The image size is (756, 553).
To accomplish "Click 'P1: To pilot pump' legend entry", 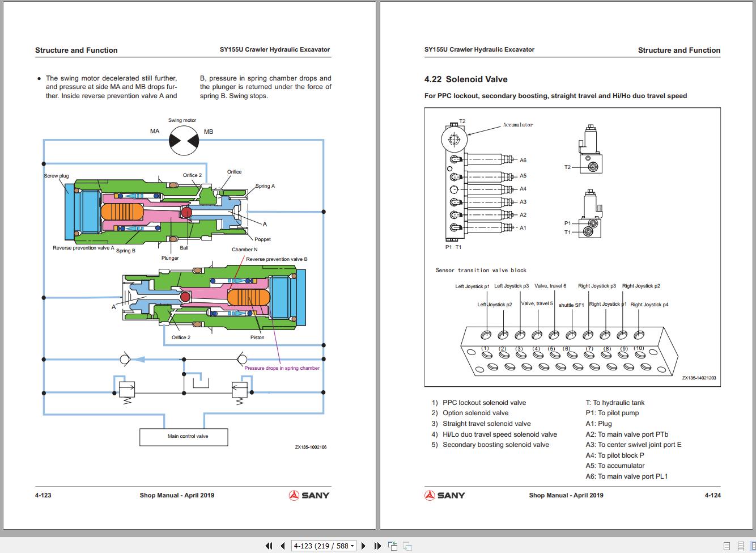I will (612, 413).
